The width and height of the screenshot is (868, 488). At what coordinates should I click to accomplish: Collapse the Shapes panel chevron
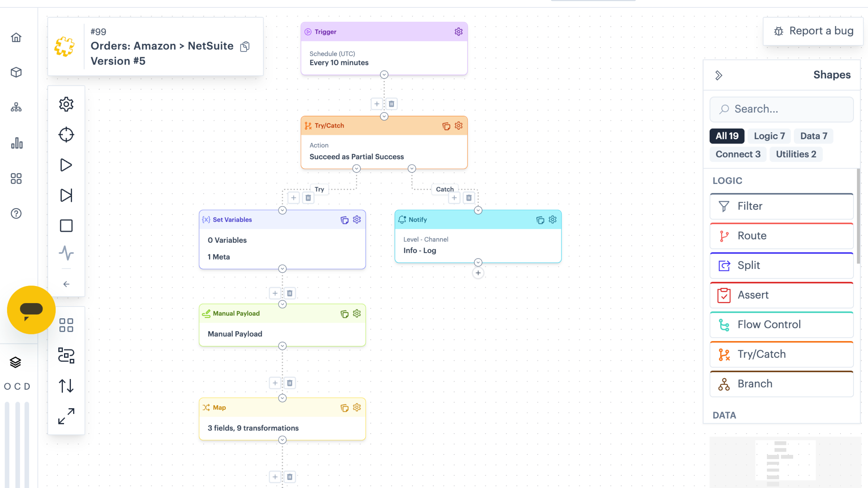718,75
